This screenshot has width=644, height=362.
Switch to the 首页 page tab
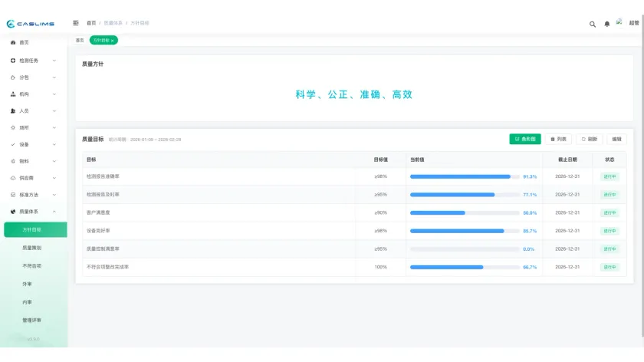80,41
